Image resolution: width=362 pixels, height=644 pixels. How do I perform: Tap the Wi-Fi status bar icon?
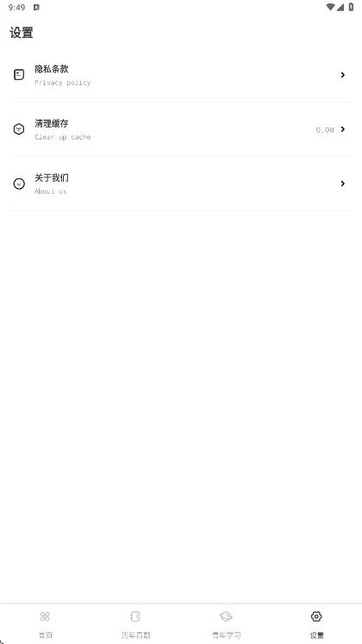coord(330,7)
